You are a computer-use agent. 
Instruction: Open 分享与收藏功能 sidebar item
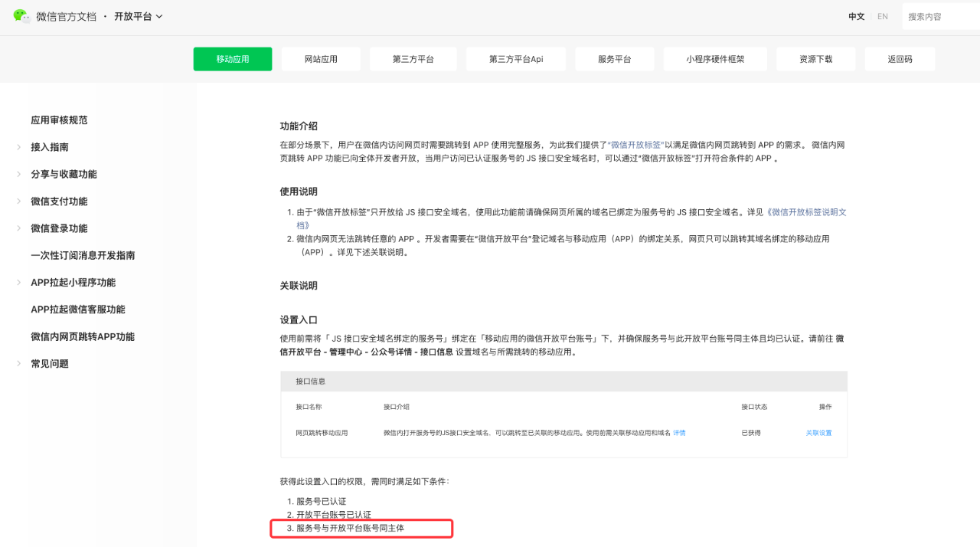pos(64,174)
